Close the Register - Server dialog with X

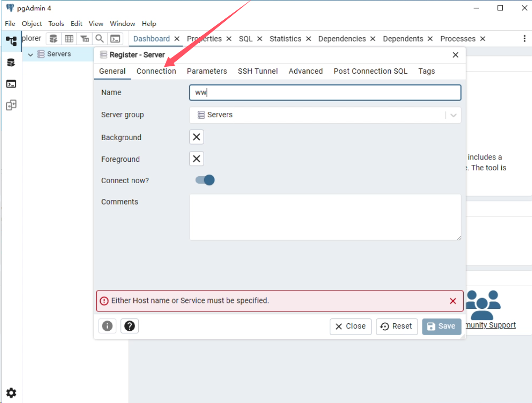coord(455,55)
